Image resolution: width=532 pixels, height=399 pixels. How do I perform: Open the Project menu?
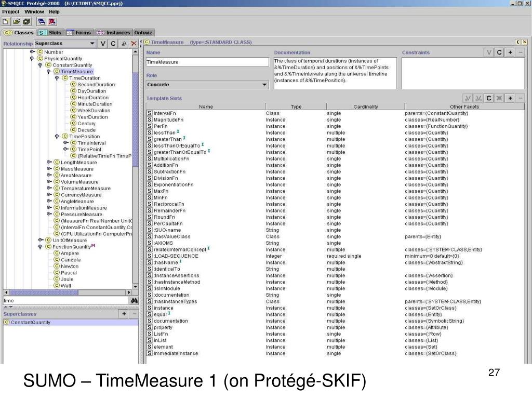tap(11, 11)
